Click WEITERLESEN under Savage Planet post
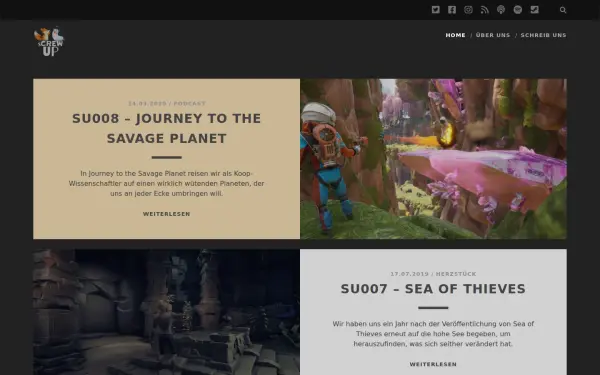This screenshot has width=600, height=375. coord(166,214)
